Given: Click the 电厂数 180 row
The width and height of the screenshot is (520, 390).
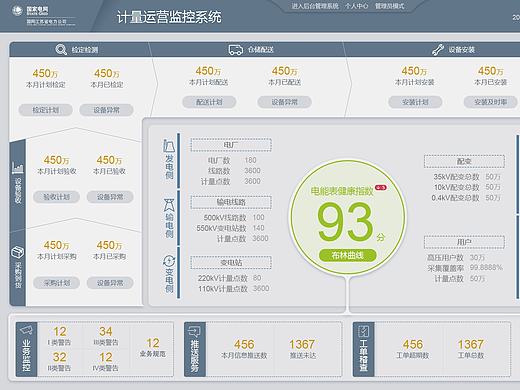Looking at the screenshot, I should [x=232, y=160].
